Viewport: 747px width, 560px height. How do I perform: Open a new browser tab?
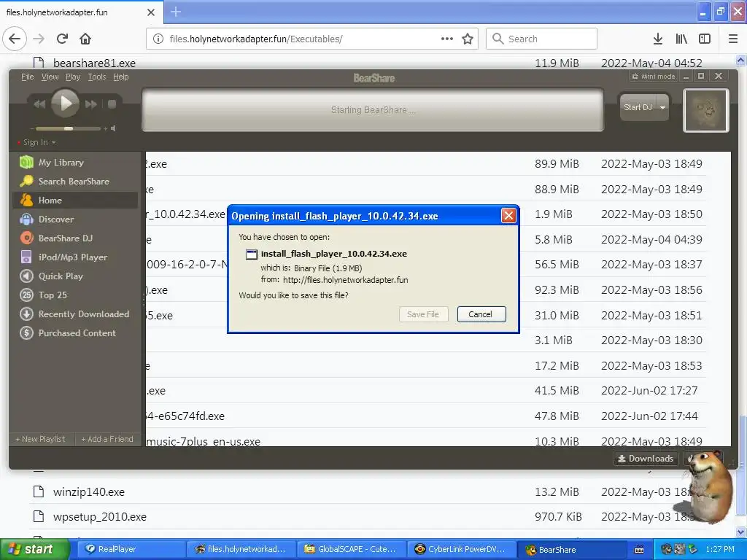coord(176,12)
